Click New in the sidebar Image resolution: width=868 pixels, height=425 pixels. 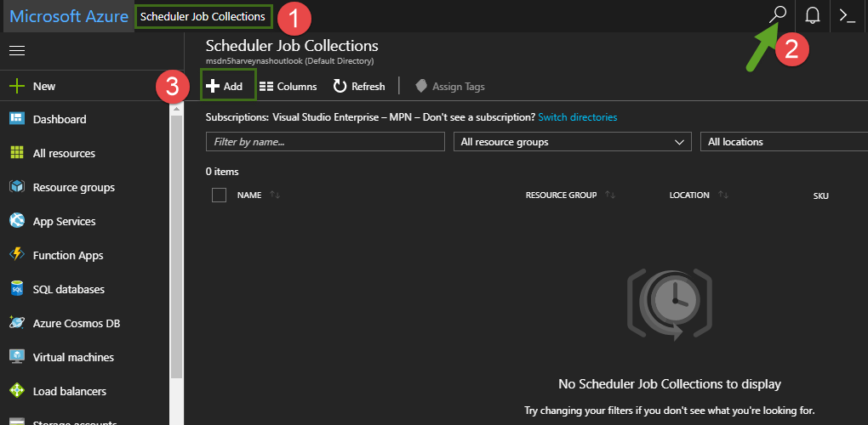click(44, 86)
